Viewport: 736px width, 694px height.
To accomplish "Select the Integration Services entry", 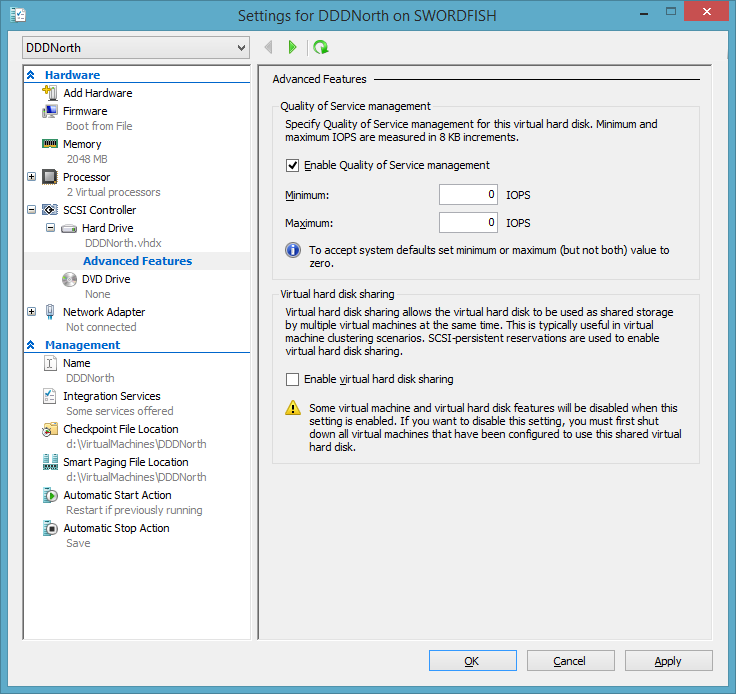I will coord(112,396).
